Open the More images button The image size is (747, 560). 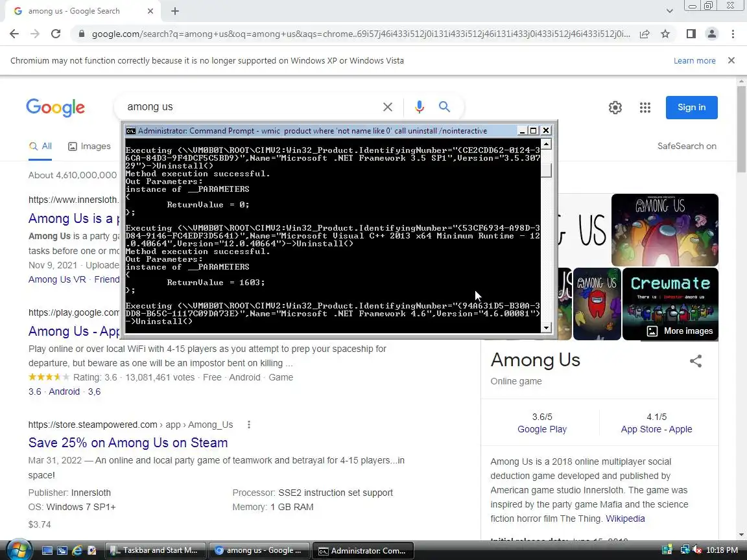pos(680,331)
